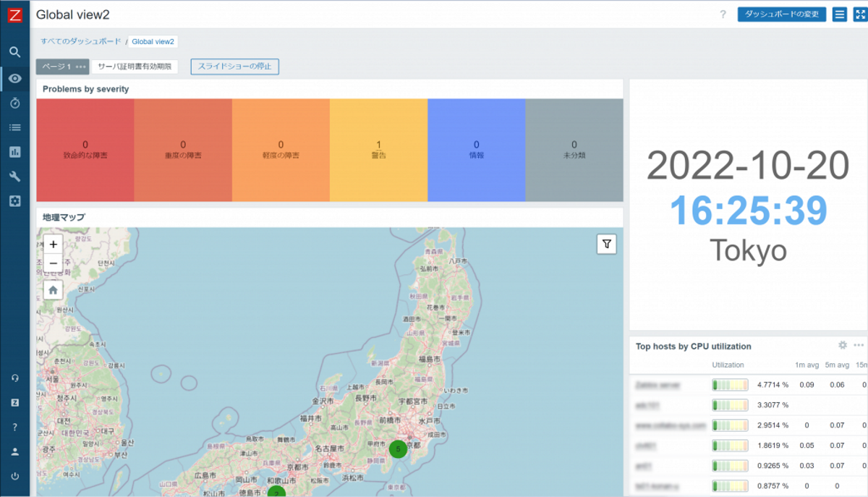This screenshot has height=497, width=868.
Task: Click the Sign out power icon
Action: click(x=14, y=476)
